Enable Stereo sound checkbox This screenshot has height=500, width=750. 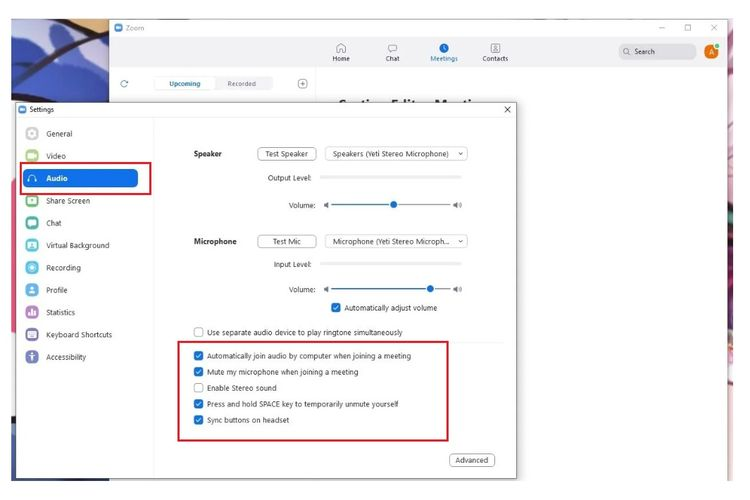tap(198, 388)
